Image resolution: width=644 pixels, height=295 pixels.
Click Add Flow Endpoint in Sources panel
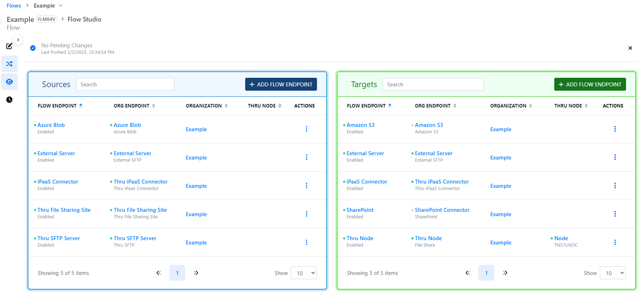(281, 84)
